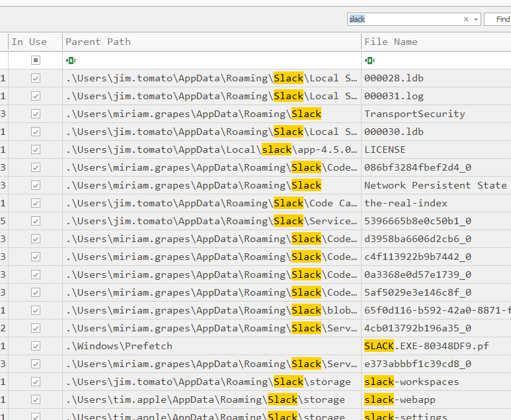
Task: Click the File Name filter operator icon
Action: pyautogui.click(x=370, y=60)
